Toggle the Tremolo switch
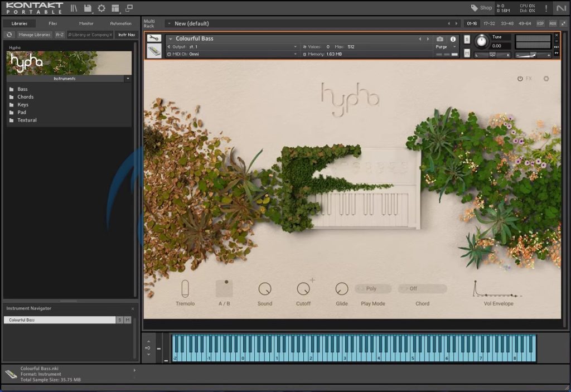Viewport: 571px width, 392px height. 185,289
